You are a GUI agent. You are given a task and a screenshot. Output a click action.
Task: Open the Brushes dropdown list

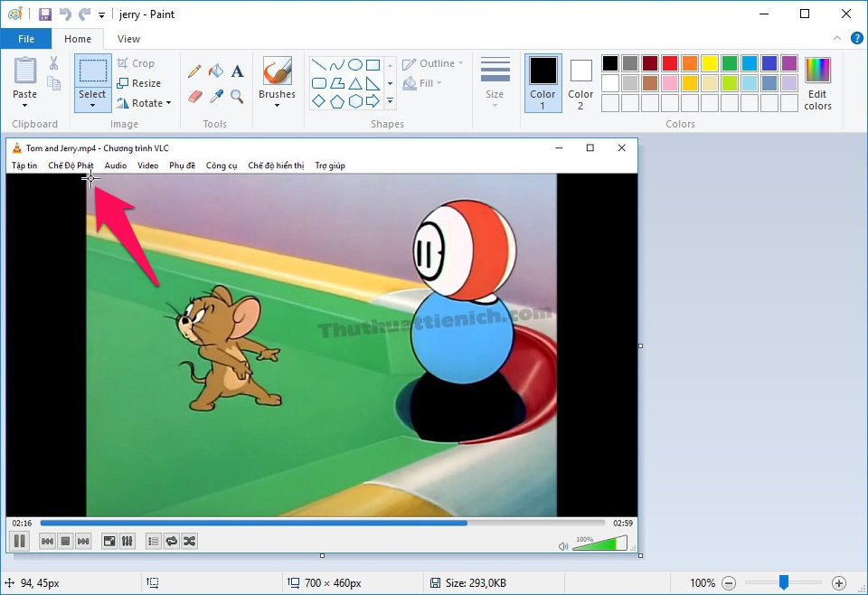click(x=277, y=106)
